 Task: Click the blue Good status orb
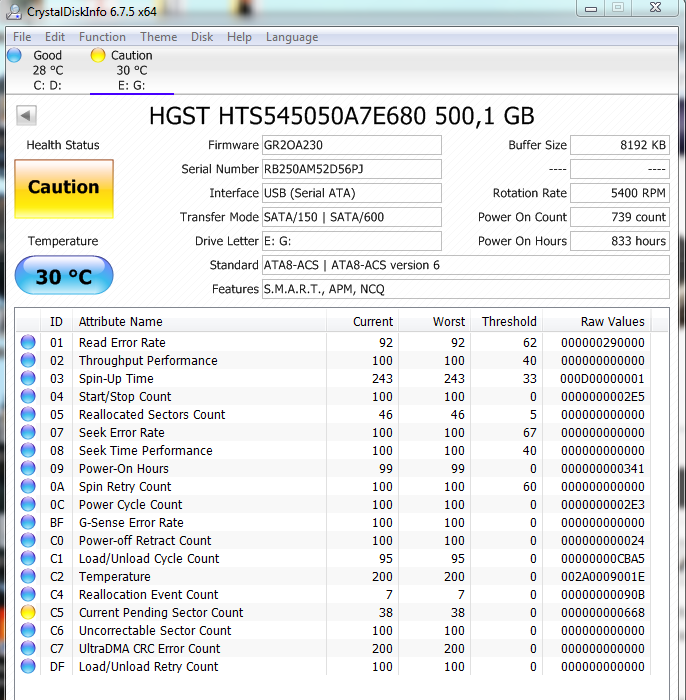[x=14, y=55]
